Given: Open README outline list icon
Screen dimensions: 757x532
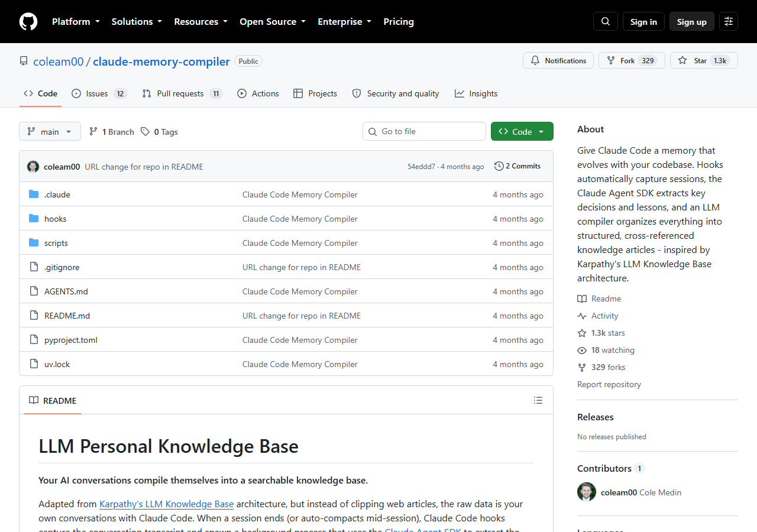Looking at the screenshot, I should pyautogui.click(x=538, y=400).
